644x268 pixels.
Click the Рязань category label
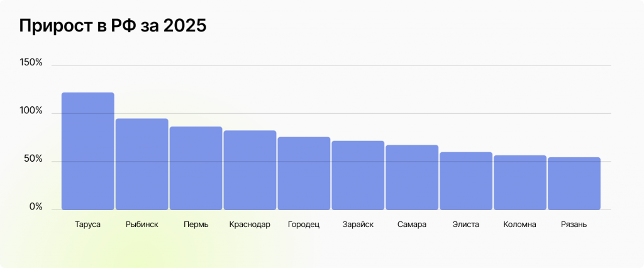click(x=574, y=225)
